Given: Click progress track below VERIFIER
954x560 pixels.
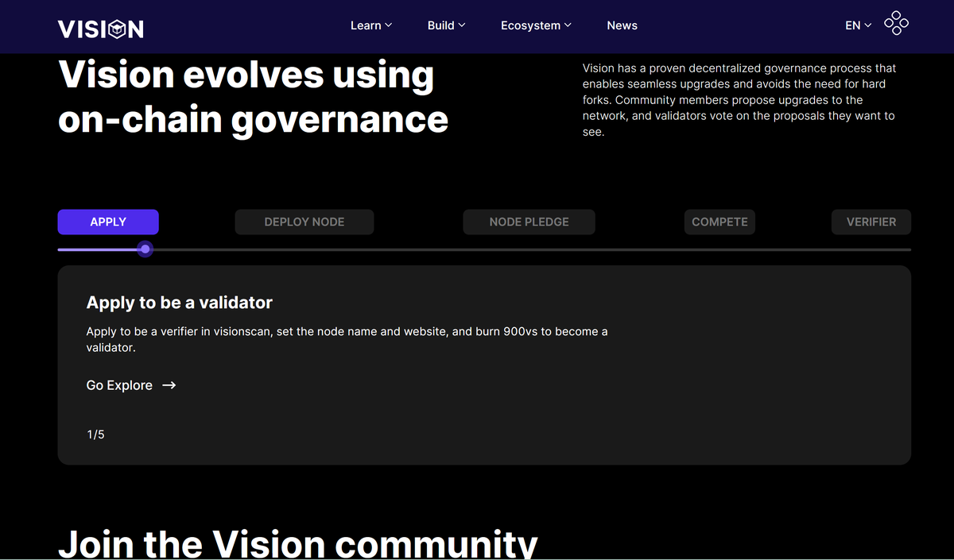Looking at the screenshot, I should (871, 249).
